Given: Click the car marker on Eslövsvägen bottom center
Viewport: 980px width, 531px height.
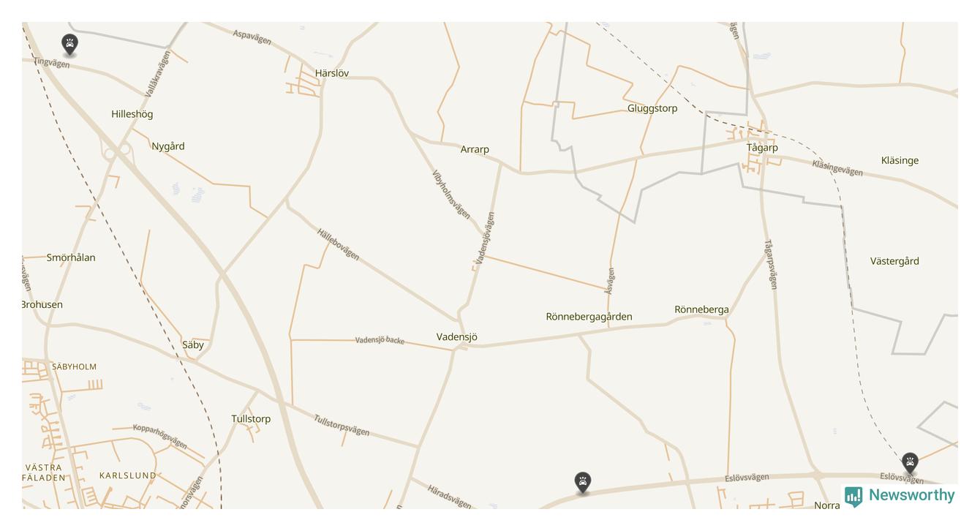Looking at the screenshot, I should click(582, 482).
